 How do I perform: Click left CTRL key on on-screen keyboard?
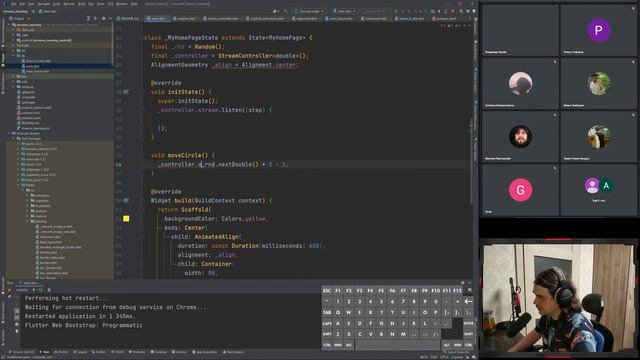click(x=327, y=345)
